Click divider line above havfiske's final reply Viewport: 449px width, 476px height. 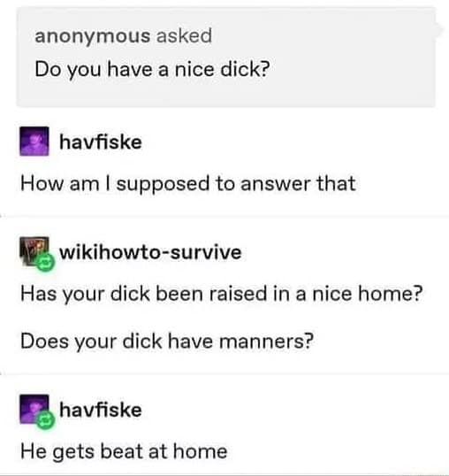point(224,374)
